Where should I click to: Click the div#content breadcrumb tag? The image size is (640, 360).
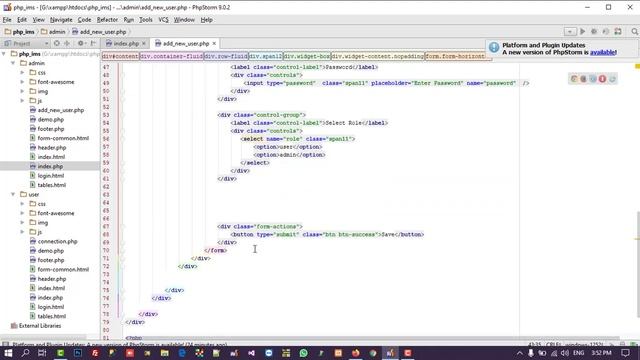click(x=120, y=56)
